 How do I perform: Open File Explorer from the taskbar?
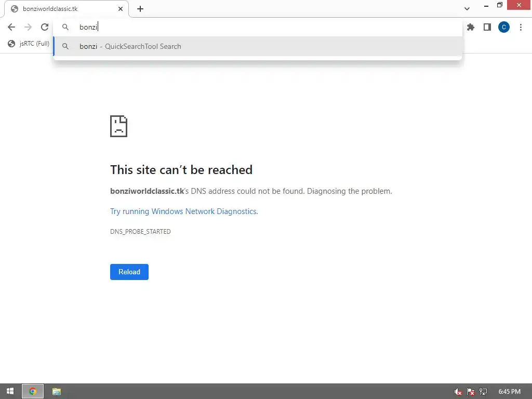(56, 391)
